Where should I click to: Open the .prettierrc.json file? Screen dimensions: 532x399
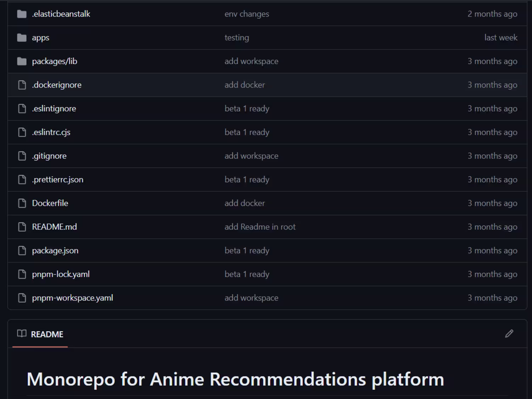[57, 180]
